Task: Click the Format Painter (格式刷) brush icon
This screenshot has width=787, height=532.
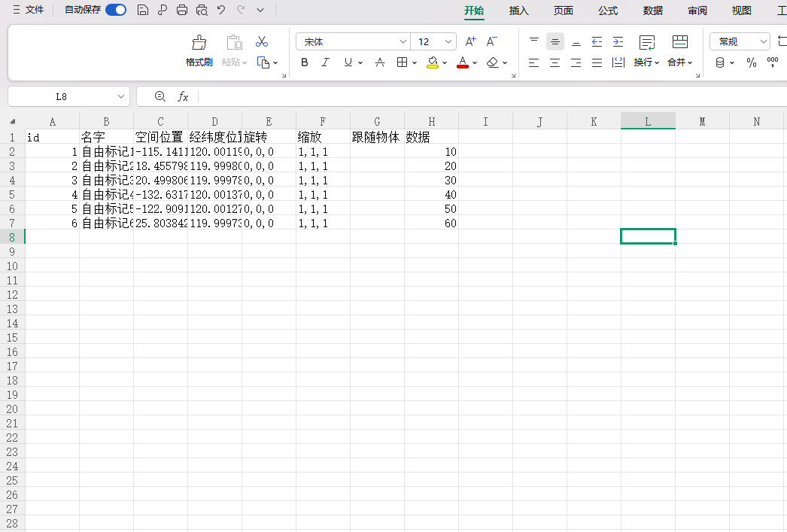Action: coord(199,43)
